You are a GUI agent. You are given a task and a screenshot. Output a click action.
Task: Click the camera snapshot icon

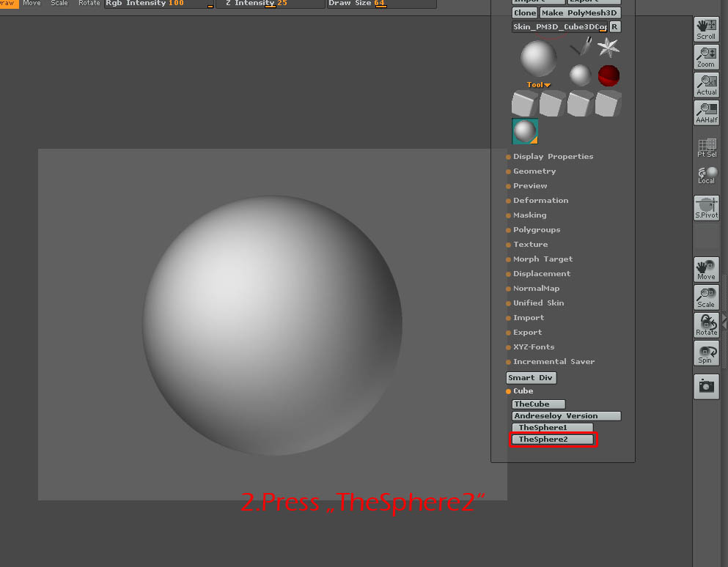(705, 386)
